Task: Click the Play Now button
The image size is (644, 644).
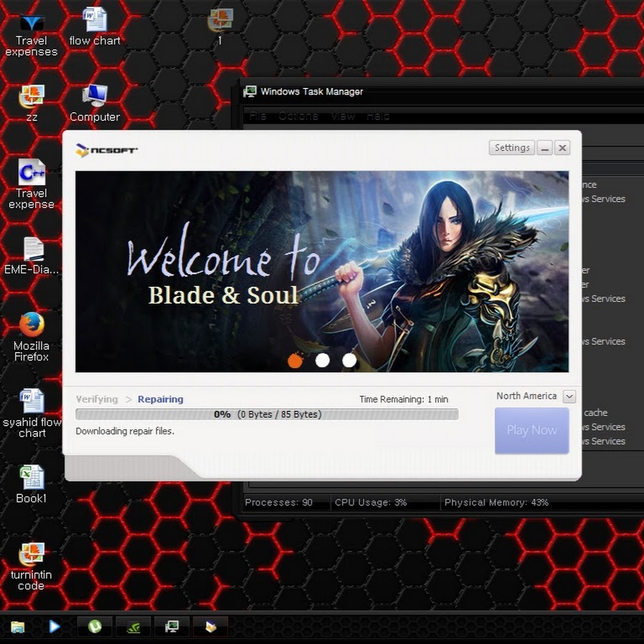Action: pos(532,431)
